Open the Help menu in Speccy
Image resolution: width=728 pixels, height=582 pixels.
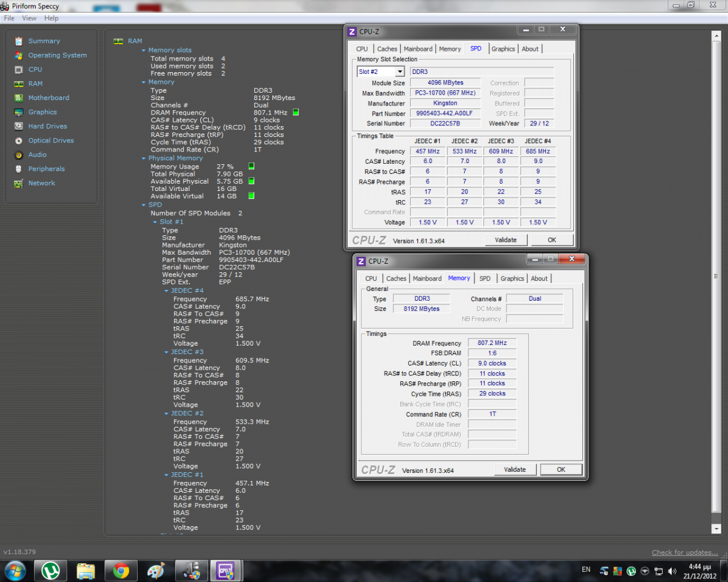(x=52, y=18)
